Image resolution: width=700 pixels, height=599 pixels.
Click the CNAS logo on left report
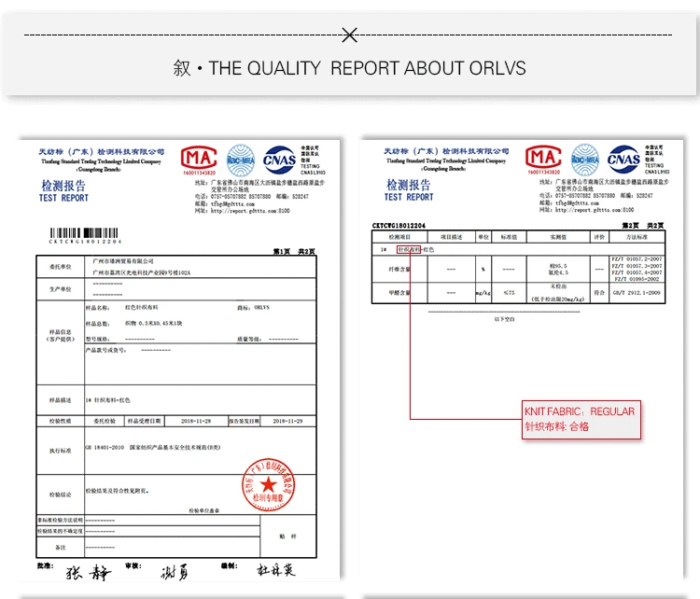pyautogui.click(x=279, y=160)
